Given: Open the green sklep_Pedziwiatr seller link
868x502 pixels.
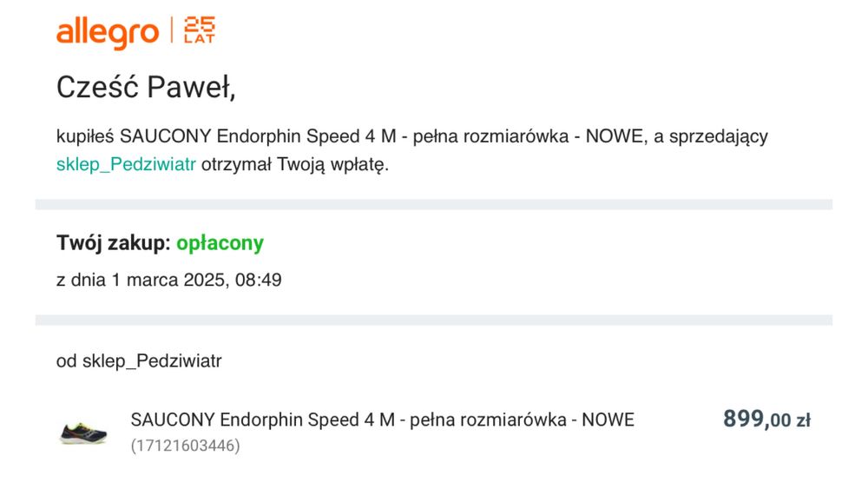Looking at the screenshot, I should [126, 164].
